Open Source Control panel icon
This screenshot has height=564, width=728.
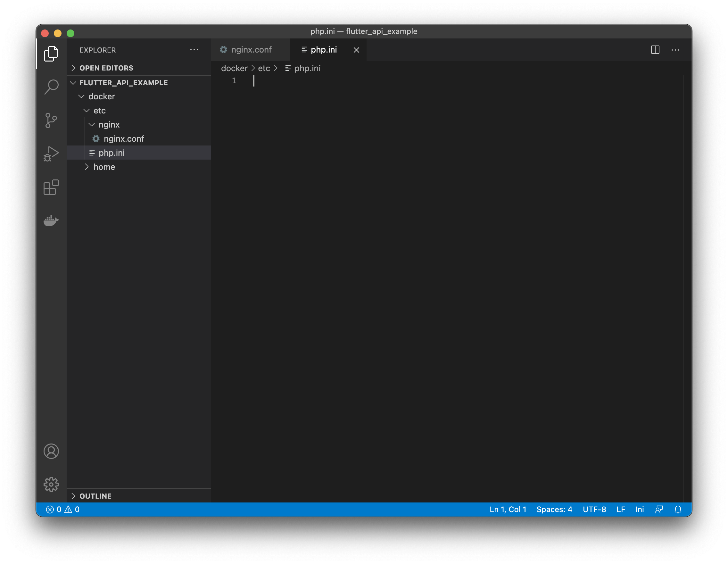tap(51, 120)
